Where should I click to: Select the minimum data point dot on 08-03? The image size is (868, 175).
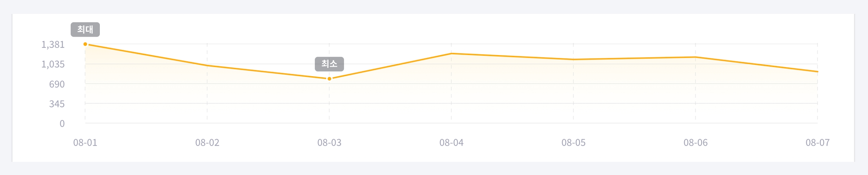click(329, 79)
